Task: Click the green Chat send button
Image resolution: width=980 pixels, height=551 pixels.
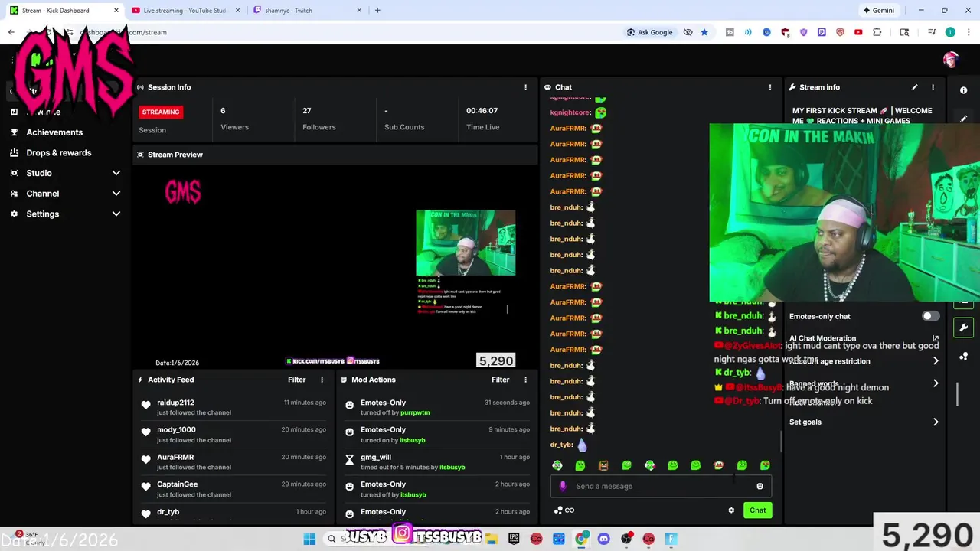Action: pos(757,510)
